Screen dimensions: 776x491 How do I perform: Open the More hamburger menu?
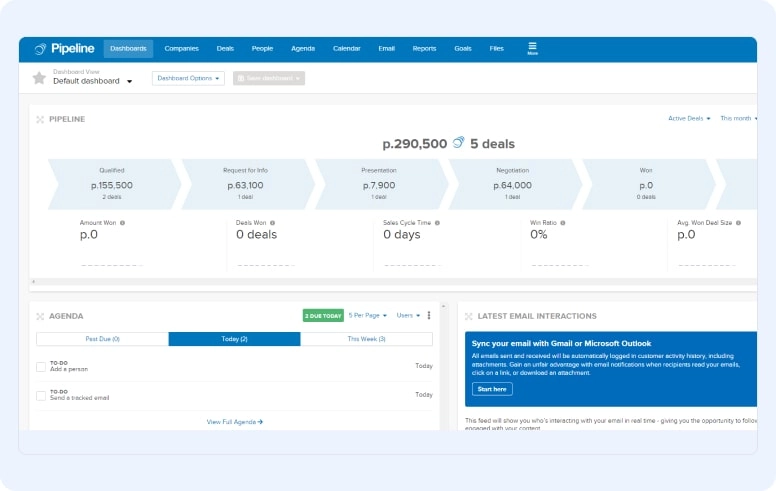(533, 48)
